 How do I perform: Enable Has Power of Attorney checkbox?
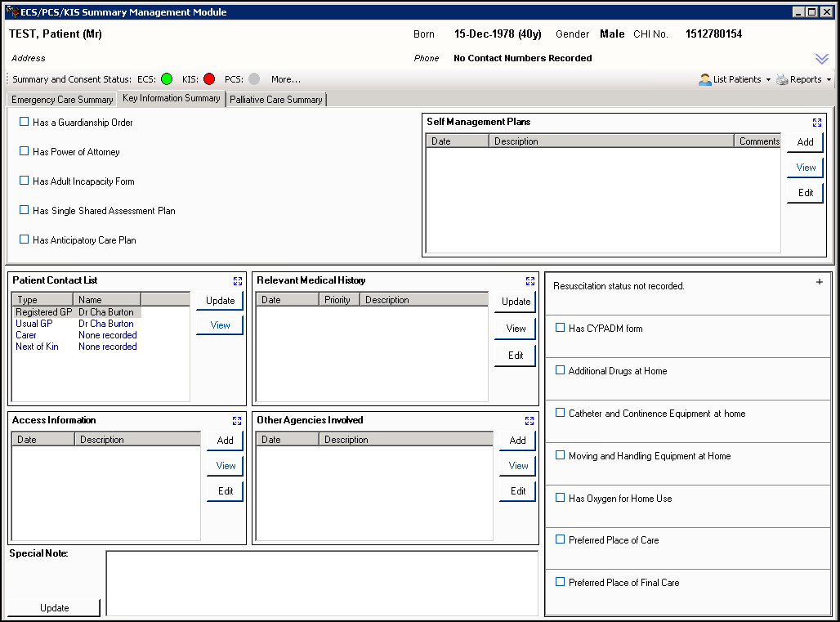[x=25, y=151]
